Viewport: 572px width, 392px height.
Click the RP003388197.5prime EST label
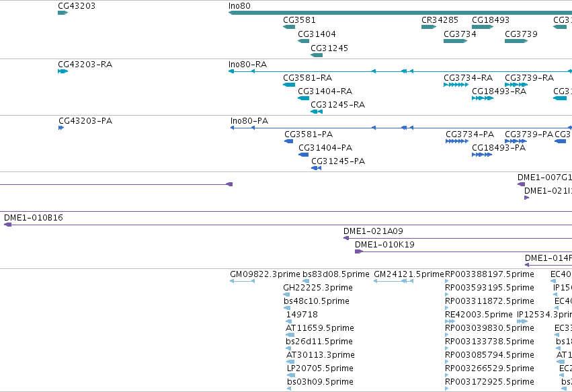[x=489, y=274]
